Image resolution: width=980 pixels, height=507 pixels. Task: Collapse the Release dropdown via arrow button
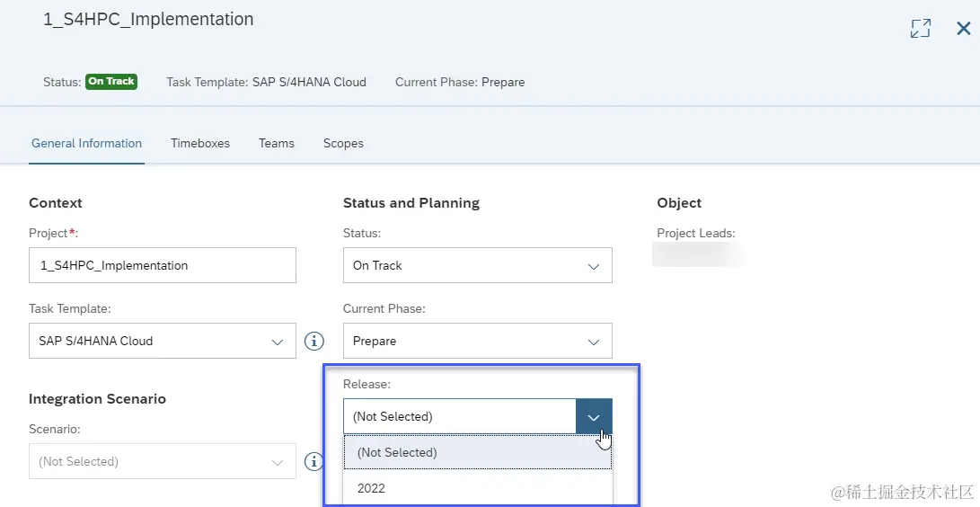[x=594, y=417]
